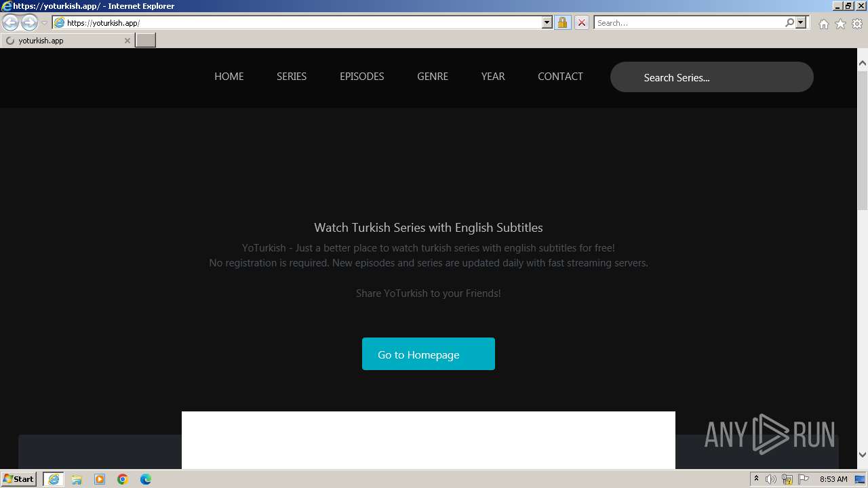The width and height of the screenshot is (868, 488).
Task: Open a new tab button
Action: [146, 41]
